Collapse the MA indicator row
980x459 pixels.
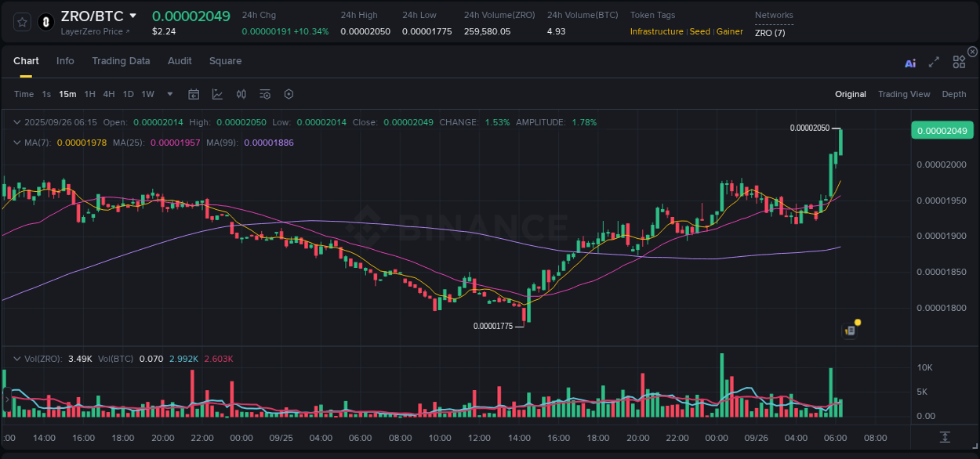tap(16, 143)
